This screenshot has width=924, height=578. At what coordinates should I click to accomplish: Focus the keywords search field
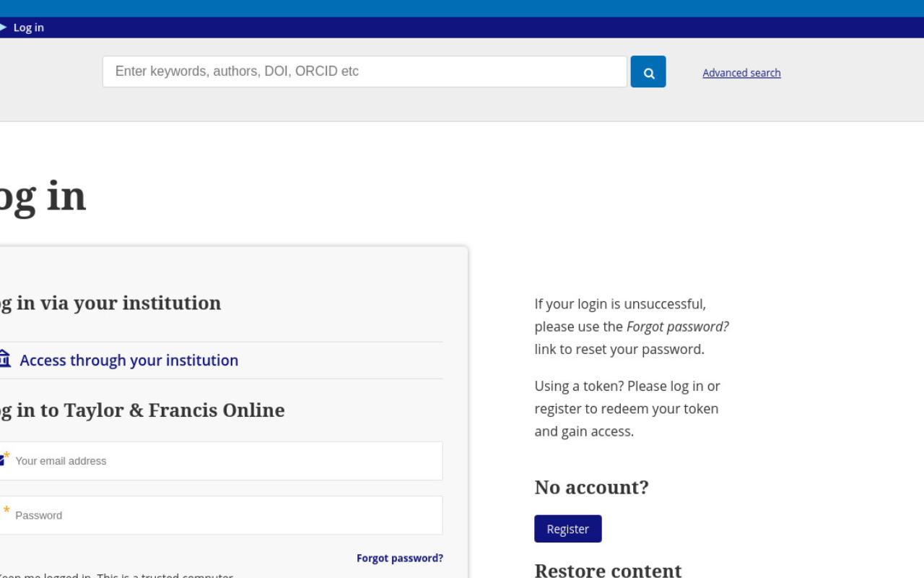pyautogui.click(x=365, y=72)
